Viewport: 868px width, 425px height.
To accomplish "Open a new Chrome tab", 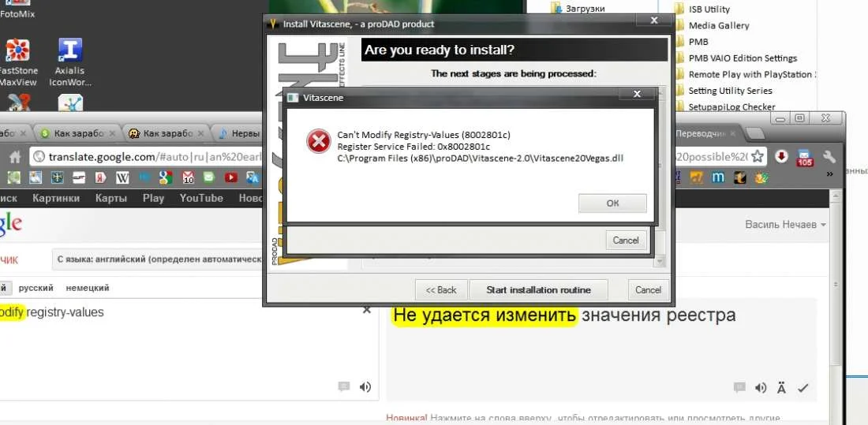I will pyautogui.click(x=754, y=134).
